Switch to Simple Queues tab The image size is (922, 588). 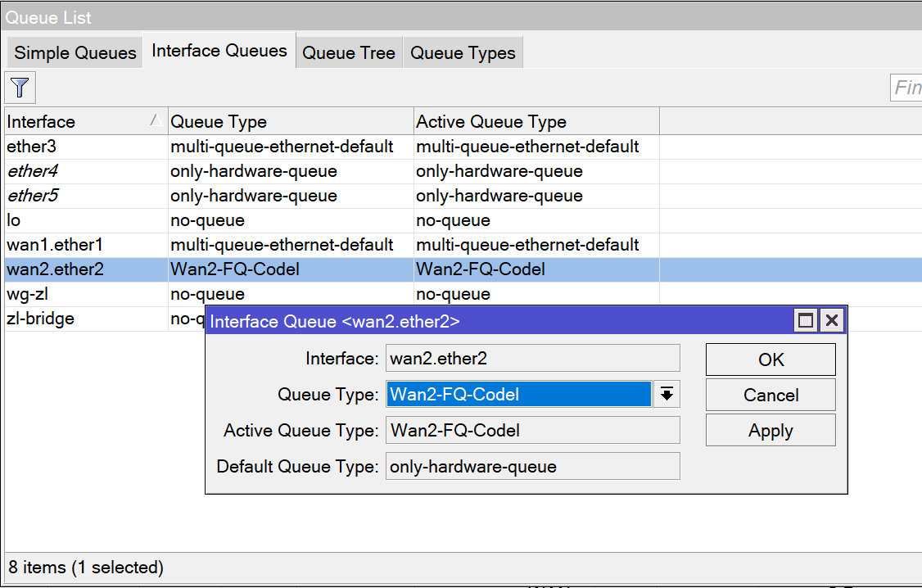75,53
